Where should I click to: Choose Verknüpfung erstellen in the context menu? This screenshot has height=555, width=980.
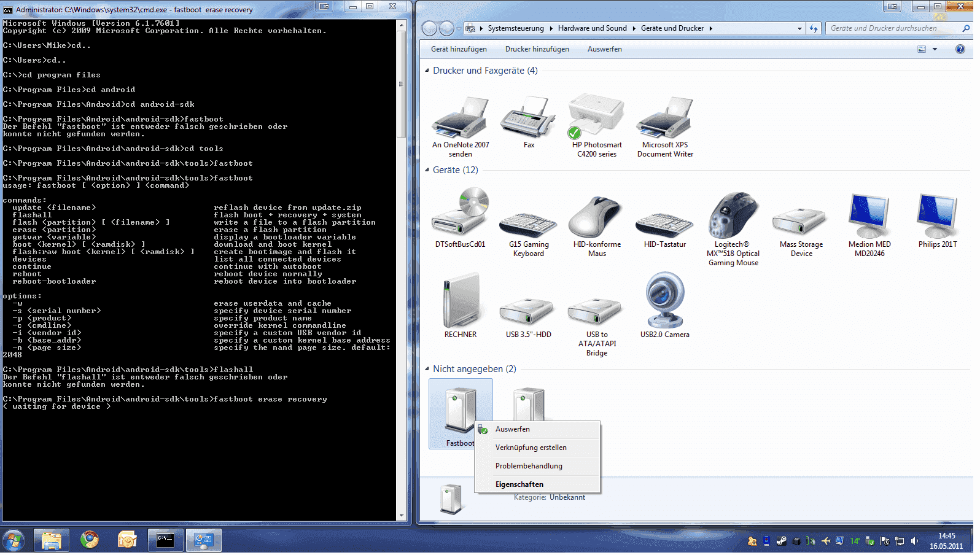pyautogui.click(x=537, y=448)
